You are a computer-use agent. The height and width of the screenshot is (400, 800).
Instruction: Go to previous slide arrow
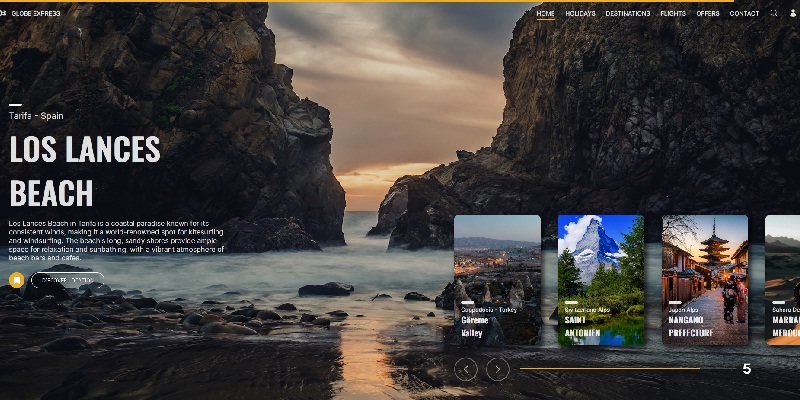click(x=465, y=369)
